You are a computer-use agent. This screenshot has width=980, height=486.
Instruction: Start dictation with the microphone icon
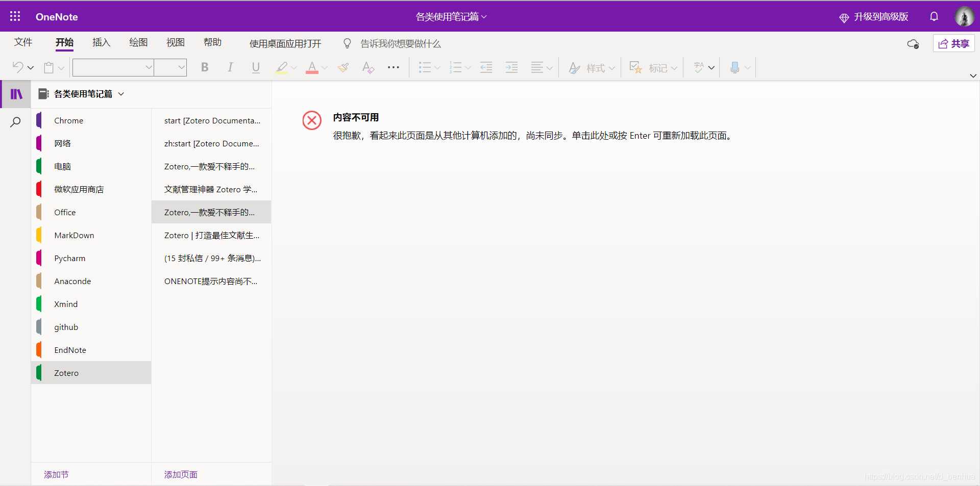click(x=735, y=67)
